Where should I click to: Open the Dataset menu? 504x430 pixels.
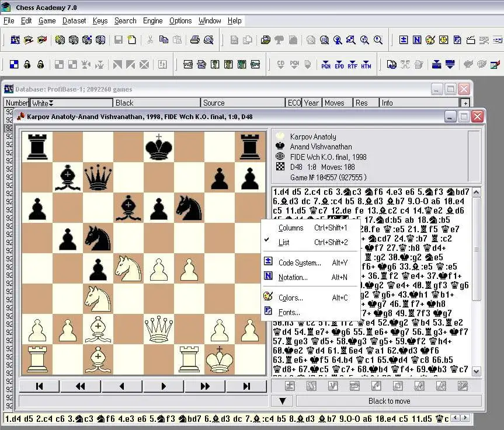click(x=74, y=20)
